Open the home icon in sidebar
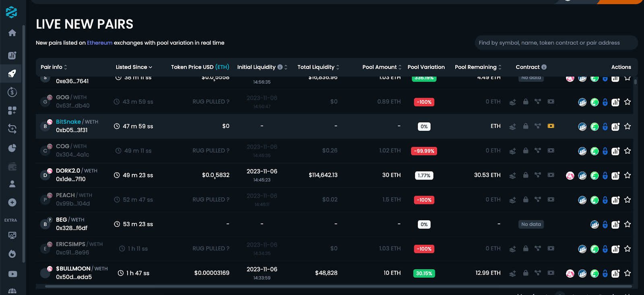The image size is (644, 295). [x=12, y=33]
